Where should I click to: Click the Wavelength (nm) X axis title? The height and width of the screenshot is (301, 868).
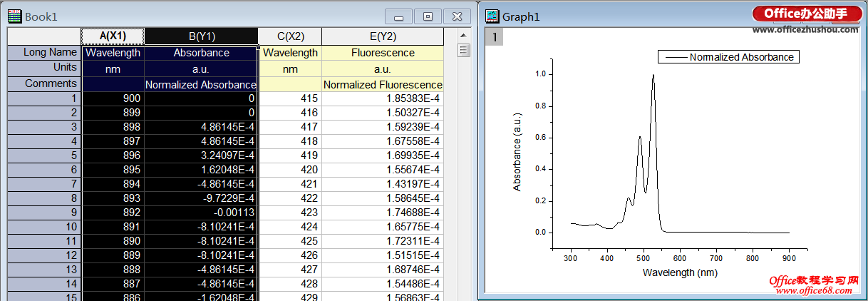tap(679, 272)
